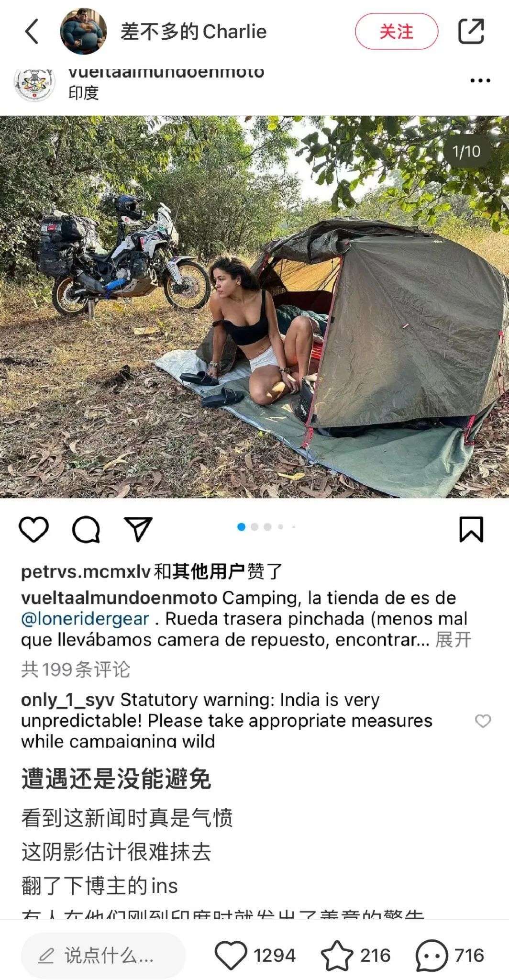Select the second carousel page dot
The height and width of the screenshot is (980, 509).
click(254, 527)
